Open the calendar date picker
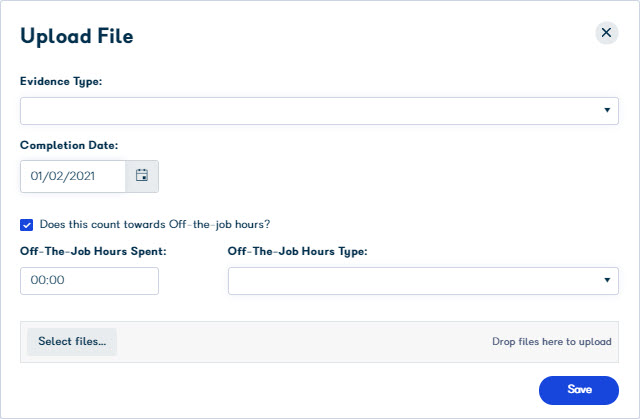This screenshot has height=419, width=640. point(142,176)
